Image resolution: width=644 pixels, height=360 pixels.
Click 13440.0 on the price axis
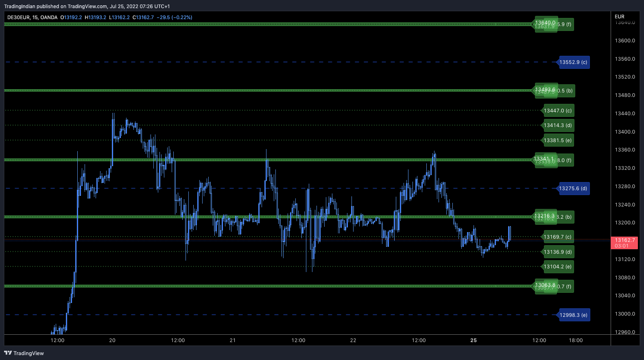625,114
